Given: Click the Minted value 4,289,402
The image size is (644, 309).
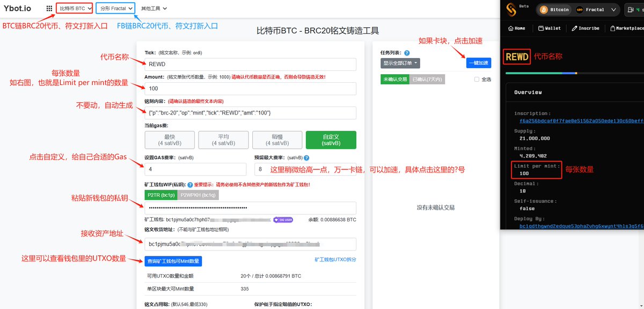Looking at the screenshot, I should pos(532,156).
